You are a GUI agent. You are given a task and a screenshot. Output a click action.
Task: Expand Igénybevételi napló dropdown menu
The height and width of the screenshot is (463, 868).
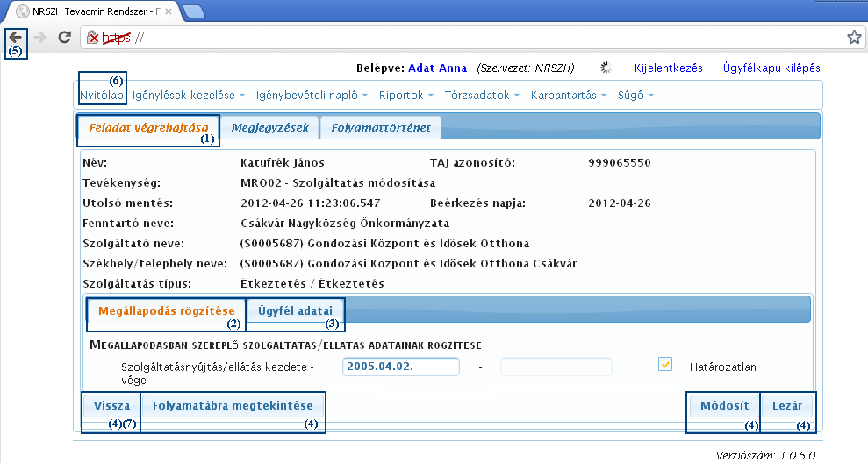point(312,96)
